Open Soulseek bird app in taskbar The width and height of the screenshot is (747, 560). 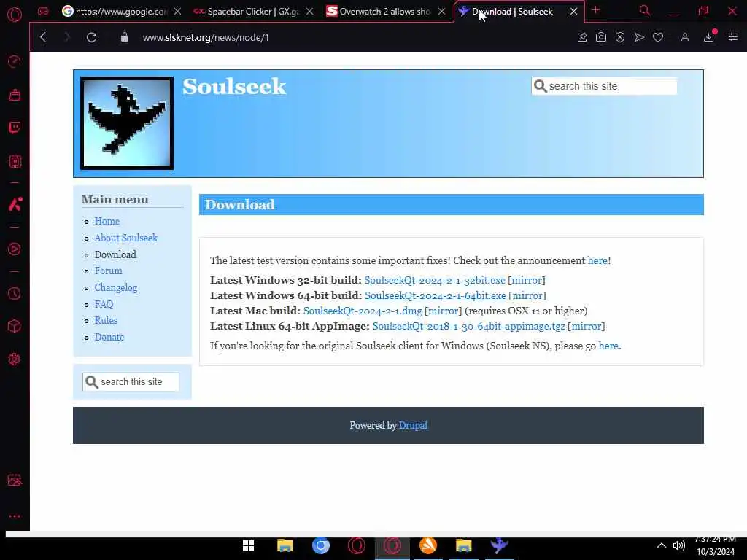click(x=499, y=545)
